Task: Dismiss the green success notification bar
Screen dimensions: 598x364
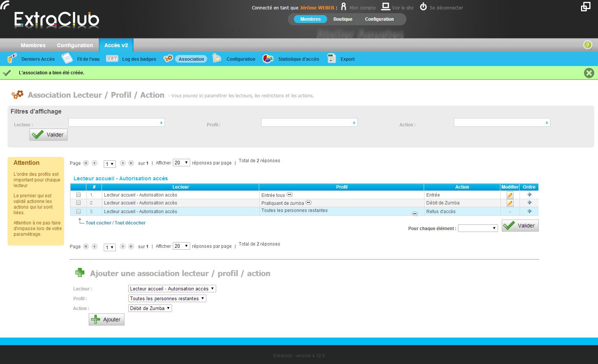Action: pyautogui.click(x=589, y=73)
